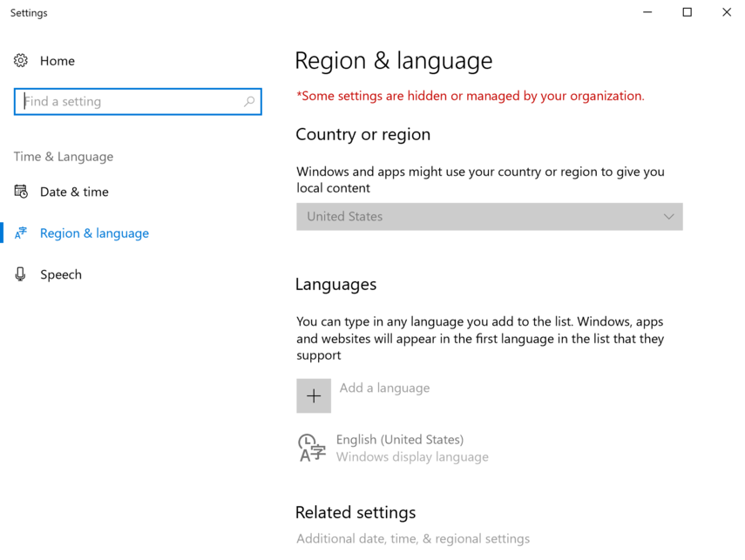Open the Date & time section
Viewport: 745px width, 560px height.
tap(74, 192)
